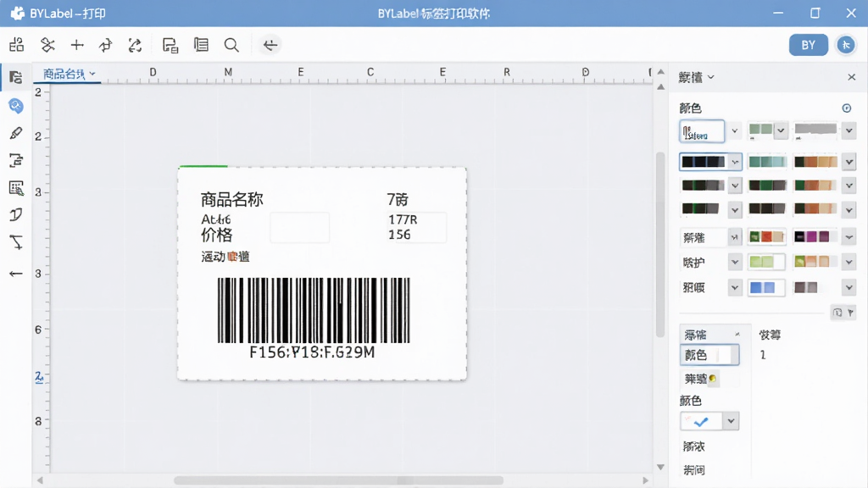Click the vertical scrollbar thumb beside canvas
The height and width of the screenshot is (488, 868).
point(659,244)
